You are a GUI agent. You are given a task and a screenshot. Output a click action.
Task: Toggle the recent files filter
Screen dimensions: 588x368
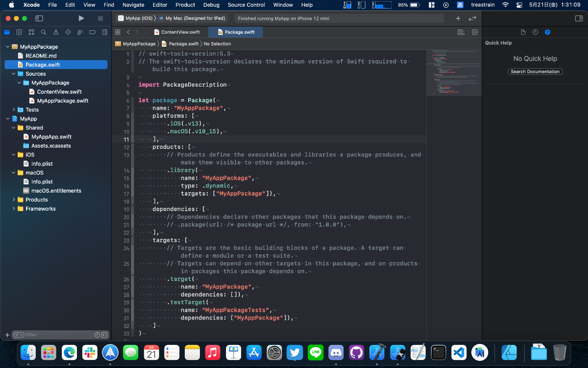click(97, 335)
